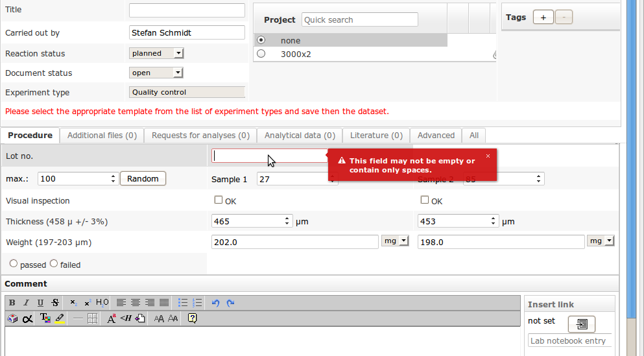The image size is (644, 356).
Task: Open the Literature tab
Action: 376,136
